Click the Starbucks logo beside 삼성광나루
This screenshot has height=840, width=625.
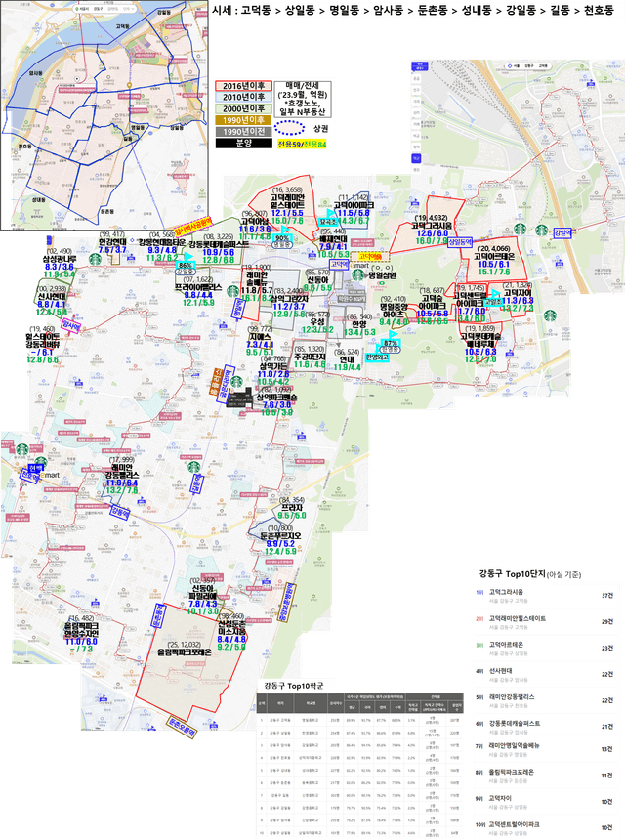point(95,259)
